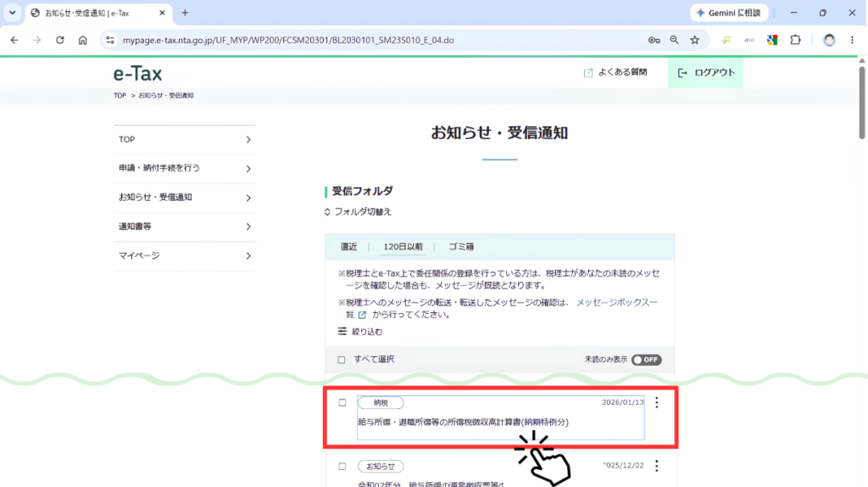Click the address bar URL
868x487 pixels.
288,40
